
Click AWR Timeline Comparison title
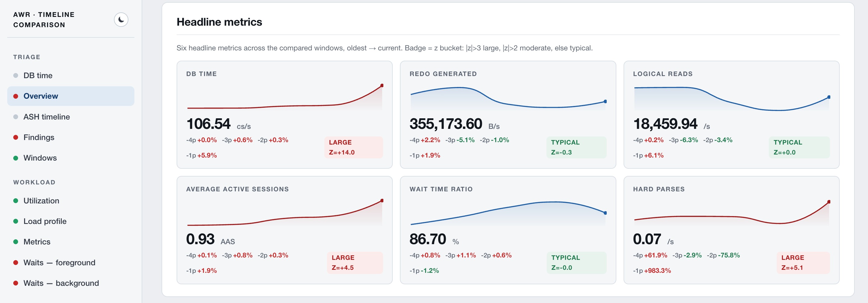44,20
